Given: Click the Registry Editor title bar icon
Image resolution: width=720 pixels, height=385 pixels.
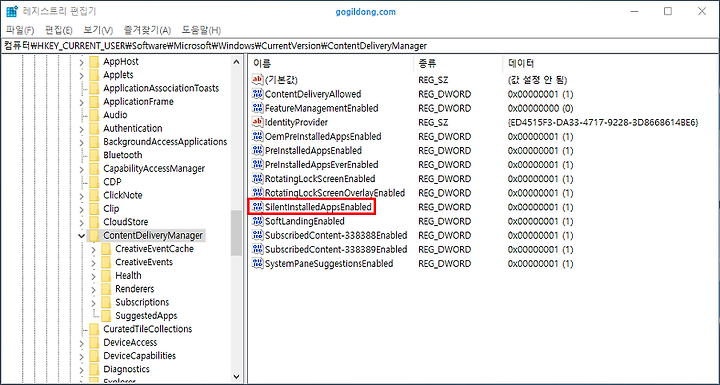Looking at the screenshot, I should tap(11, 11).
